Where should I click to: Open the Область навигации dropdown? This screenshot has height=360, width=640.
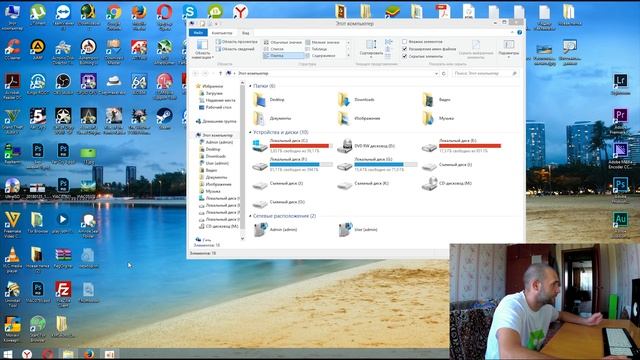pyautogui.click(x=202, y=50)
